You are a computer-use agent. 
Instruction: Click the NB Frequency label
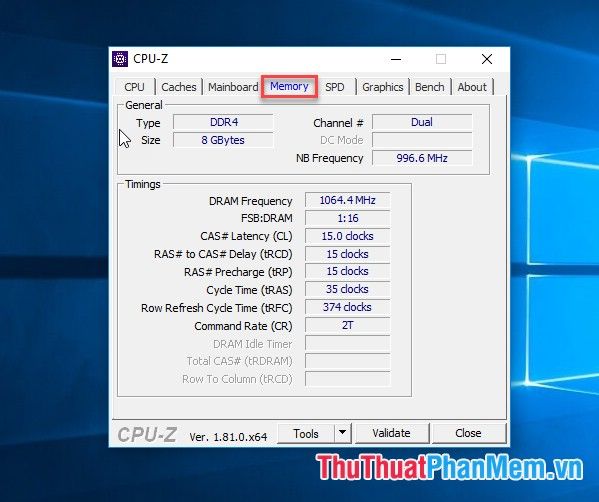point(329,158)
